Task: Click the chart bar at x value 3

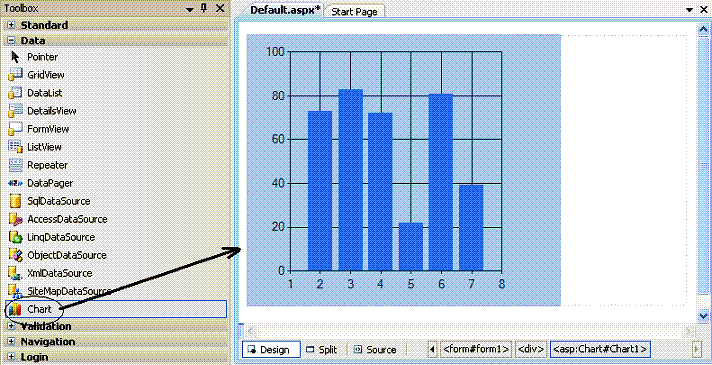Action: [351, 180]
